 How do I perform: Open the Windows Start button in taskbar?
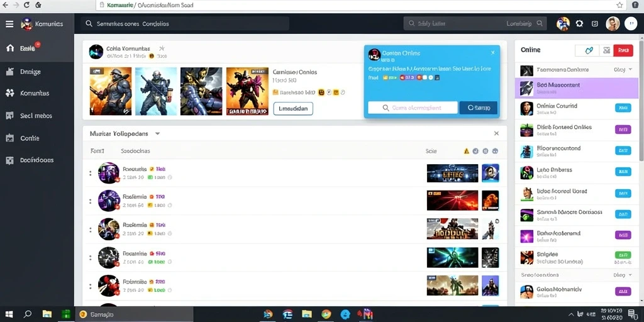click(x=9, y=314)
